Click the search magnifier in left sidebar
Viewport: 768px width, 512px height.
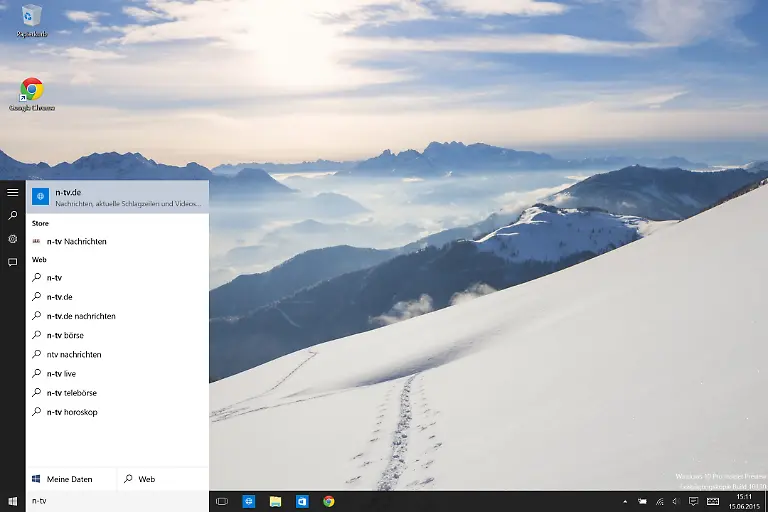click(x=12, y=216)
